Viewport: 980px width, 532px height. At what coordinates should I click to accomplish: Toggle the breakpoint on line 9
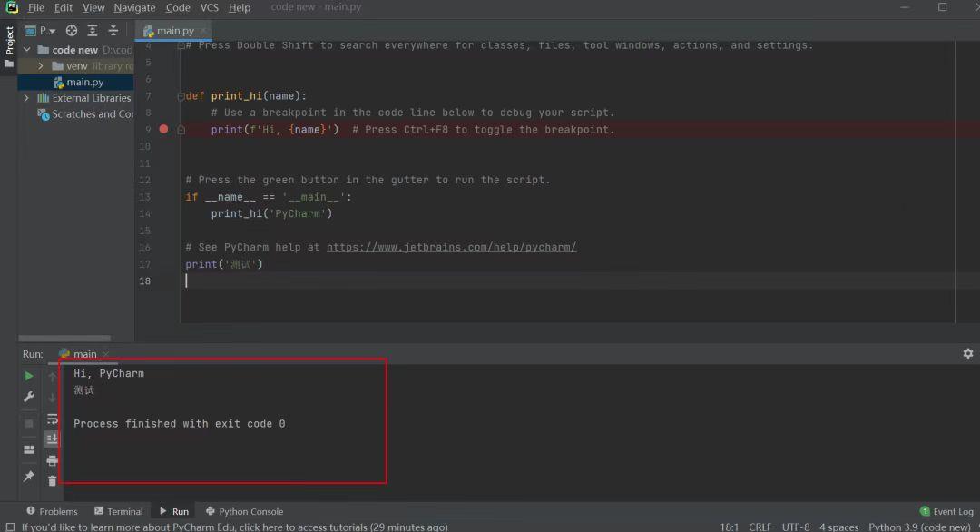pos(163,129)
